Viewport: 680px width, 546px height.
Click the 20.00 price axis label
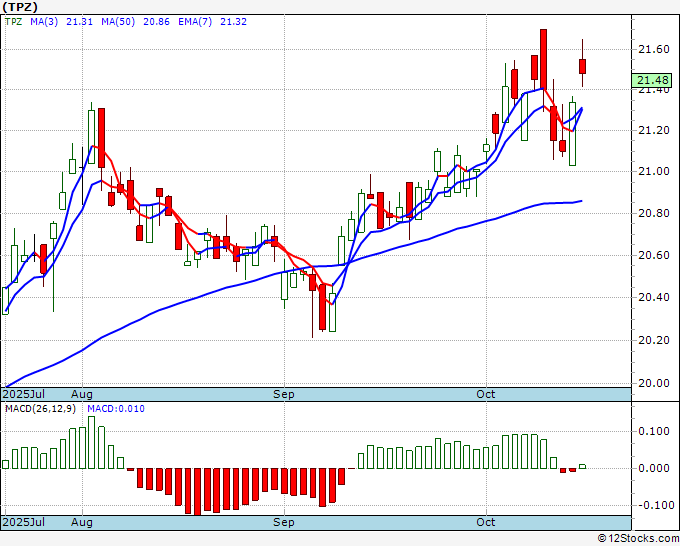tap(654, 383)
